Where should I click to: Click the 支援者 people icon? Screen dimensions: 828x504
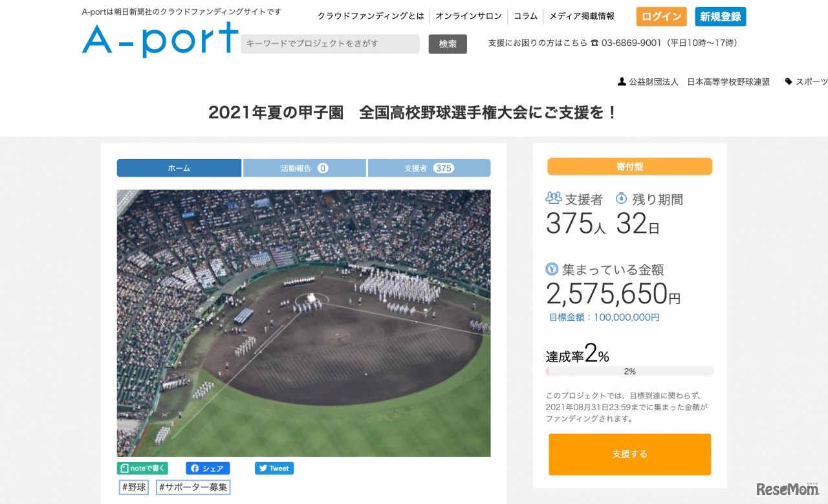(x=554, y=199)
